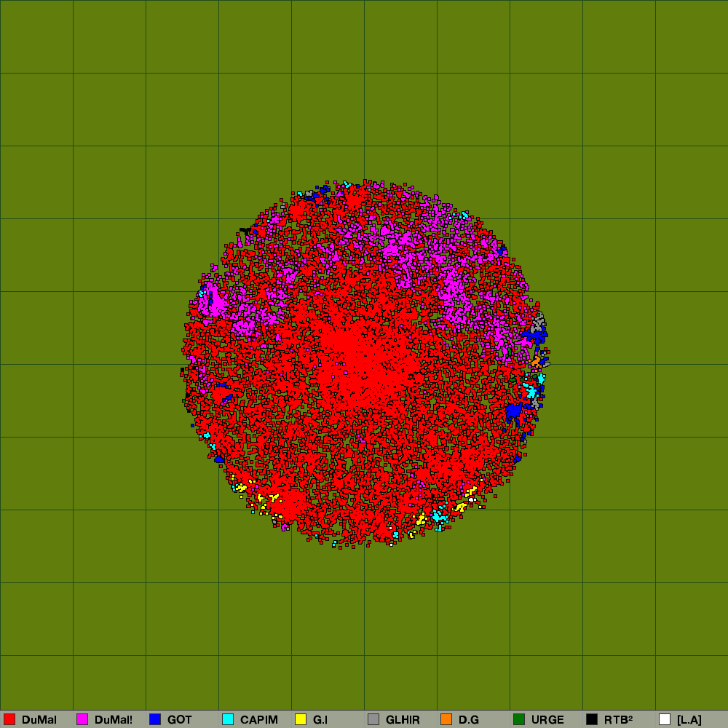This screenshot has height=728, width=728.
Task: Choose the green URGE legend swatch
Action: (x=519, y=719)
